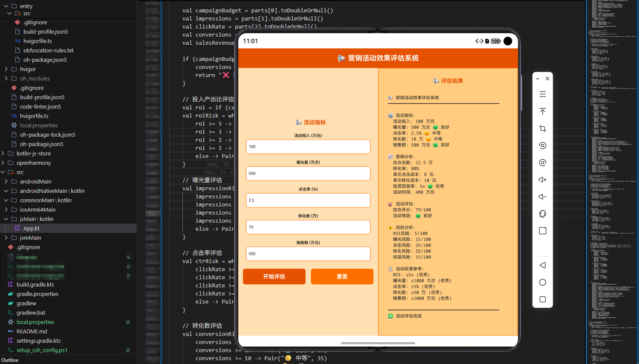Expand the oh_modules folder
The width and height of the screenshot is (639, 364).
(x=6, y=78)
